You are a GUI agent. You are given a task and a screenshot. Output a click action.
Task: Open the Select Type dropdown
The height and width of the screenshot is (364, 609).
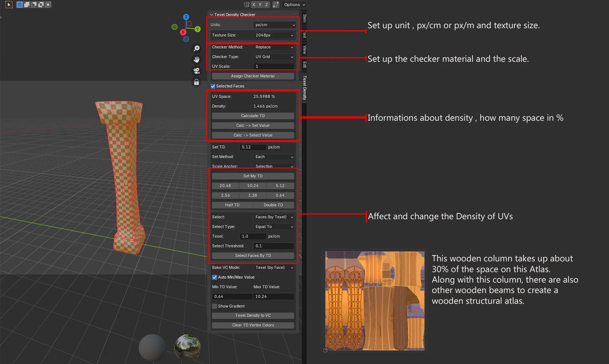click(x=274, y=227)
